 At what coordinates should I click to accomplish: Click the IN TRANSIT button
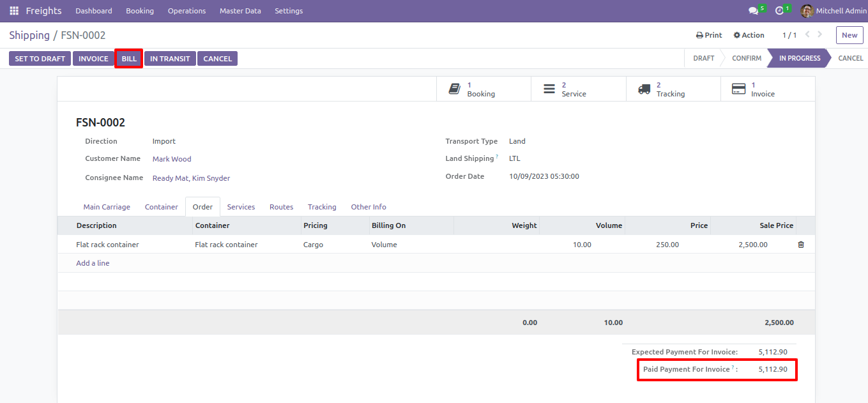pyautogui.click(x=170, y=59)
